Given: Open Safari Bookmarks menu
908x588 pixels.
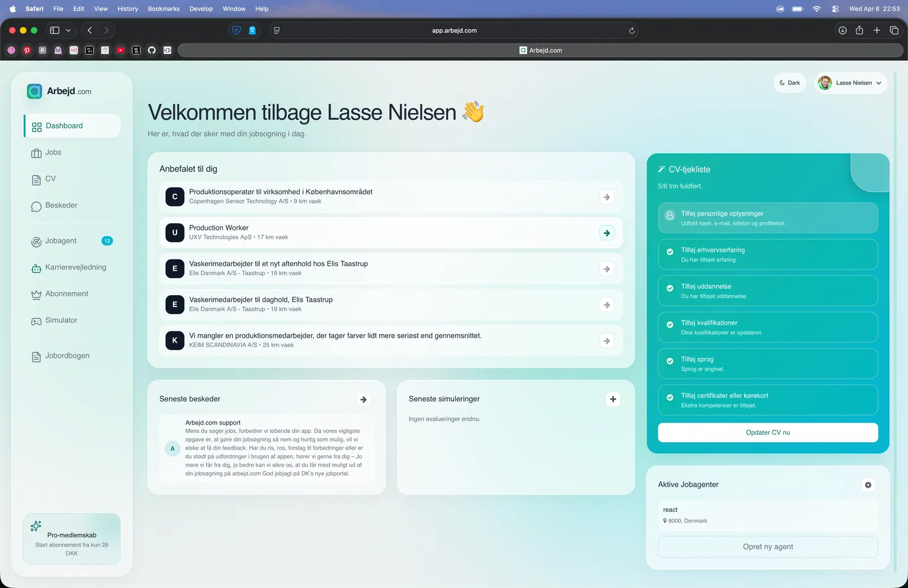Looking at the screenshot, I should click(x=163, y=9).
